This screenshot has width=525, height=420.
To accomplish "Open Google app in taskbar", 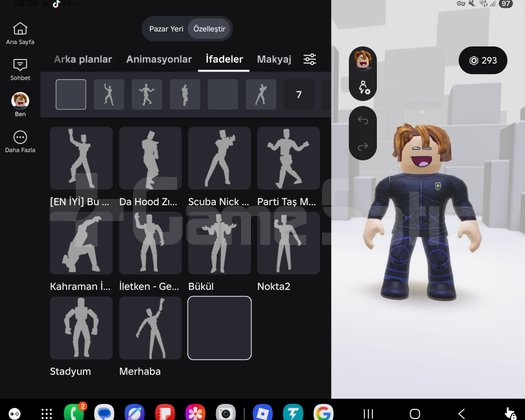I will tap(323, 412).
